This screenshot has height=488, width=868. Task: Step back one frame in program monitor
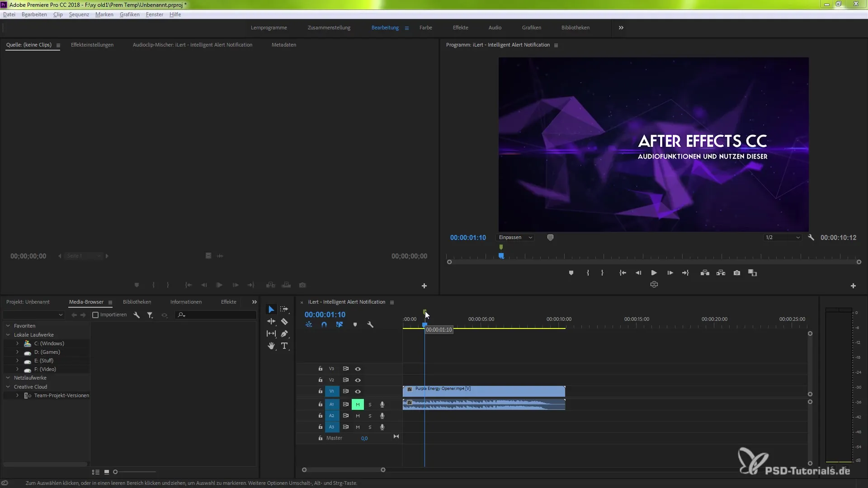click(x=638, y=273)
